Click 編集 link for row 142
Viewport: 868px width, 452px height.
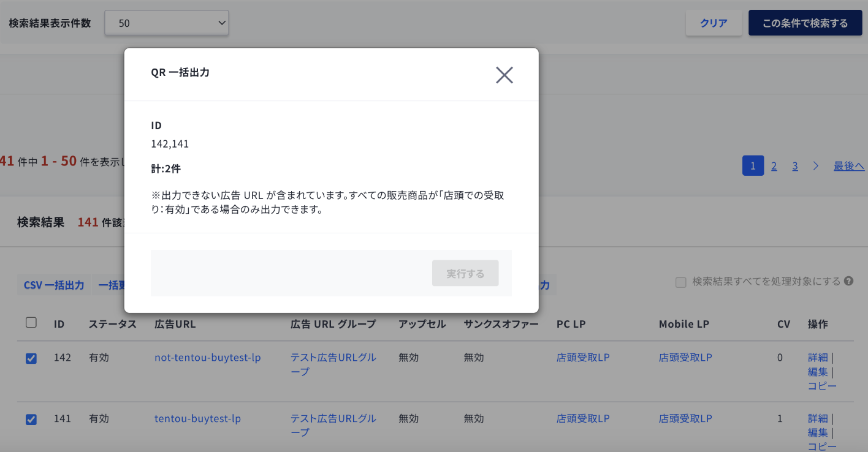click(x=818, y=372)
